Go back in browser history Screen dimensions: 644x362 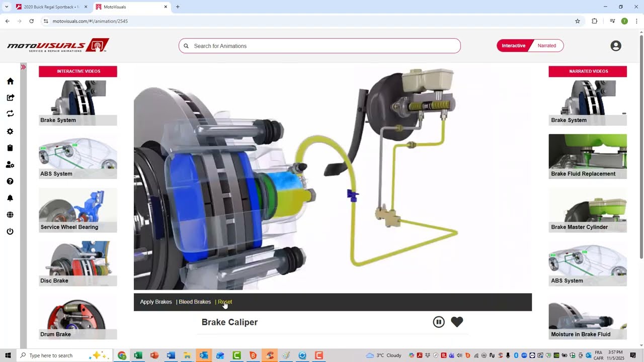(x=7, y=21)
